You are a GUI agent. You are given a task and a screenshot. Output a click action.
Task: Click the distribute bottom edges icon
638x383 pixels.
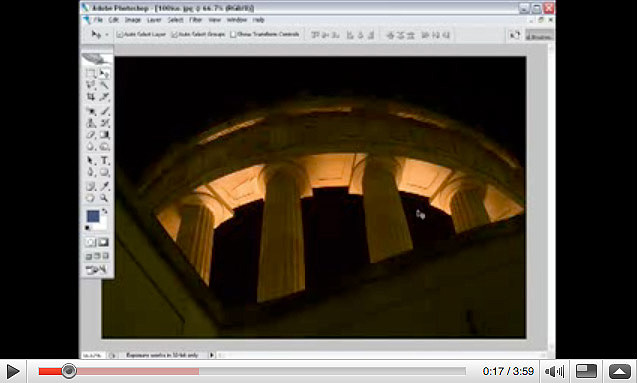tap(411, 35)
